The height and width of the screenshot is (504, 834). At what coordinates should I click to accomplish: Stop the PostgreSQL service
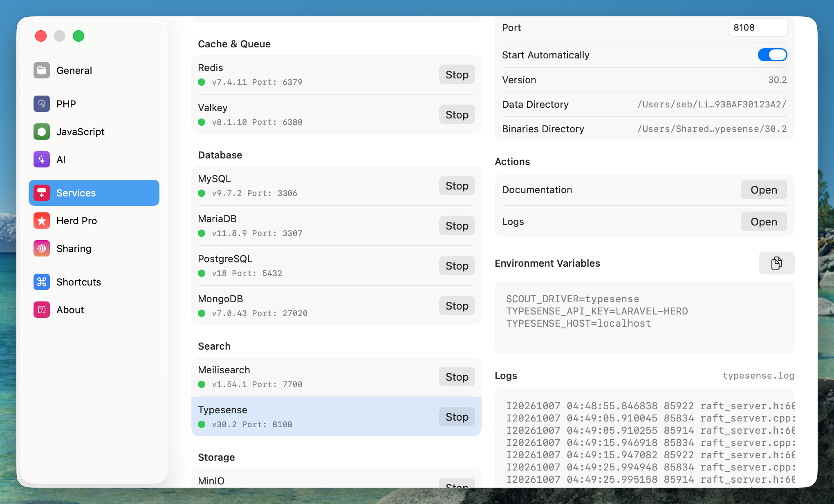click(x=457, y=266)
